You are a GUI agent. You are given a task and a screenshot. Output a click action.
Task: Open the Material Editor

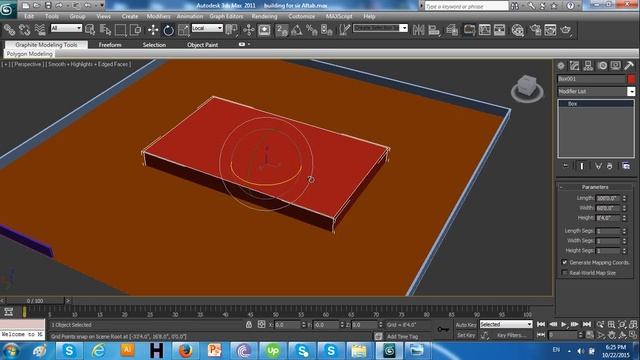pyautogui.click(x=518, y=30)
